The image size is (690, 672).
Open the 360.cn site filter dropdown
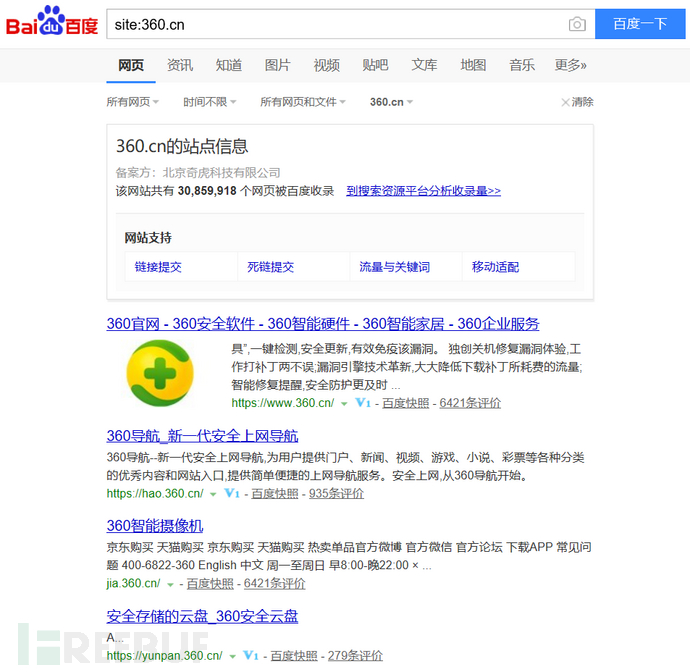391,102
